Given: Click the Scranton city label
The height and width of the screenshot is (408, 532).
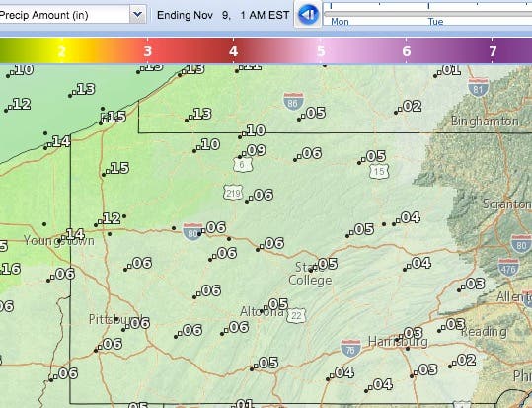Looking at the screenshot, I should tap(506, 204).
